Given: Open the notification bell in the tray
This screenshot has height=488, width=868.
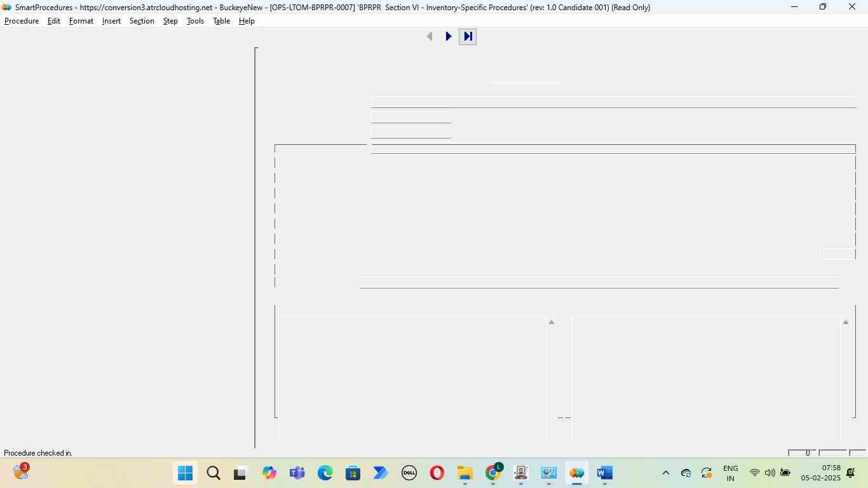Looking at the screenshot, I should coord(850,473).
